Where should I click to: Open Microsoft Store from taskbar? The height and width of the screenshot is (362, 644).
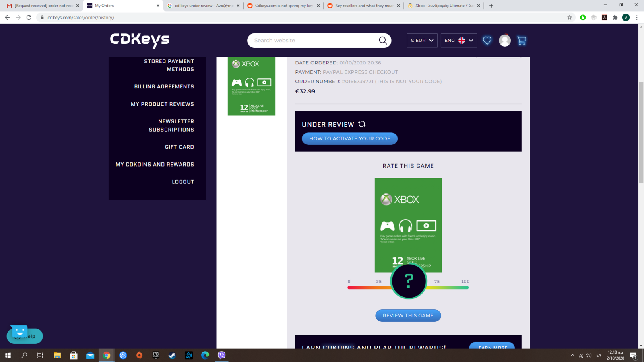74,355
